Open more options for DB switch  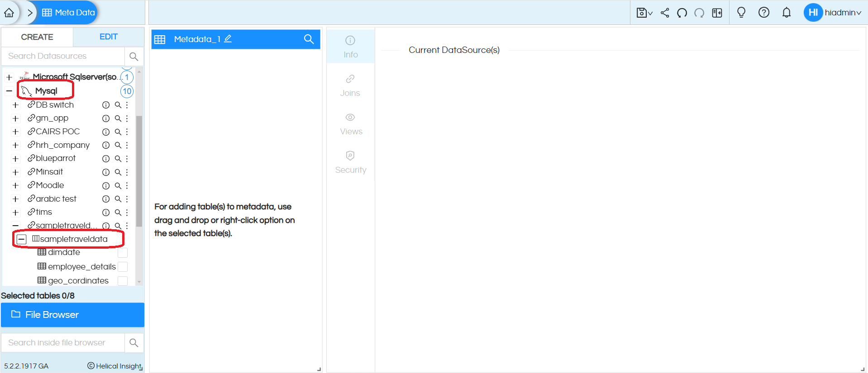(x=127, y=105)
